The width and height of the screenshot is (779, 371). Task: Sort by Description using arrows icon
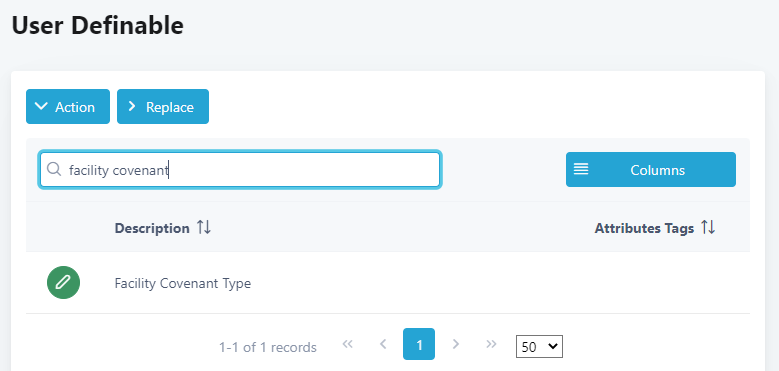coord(204,228)
